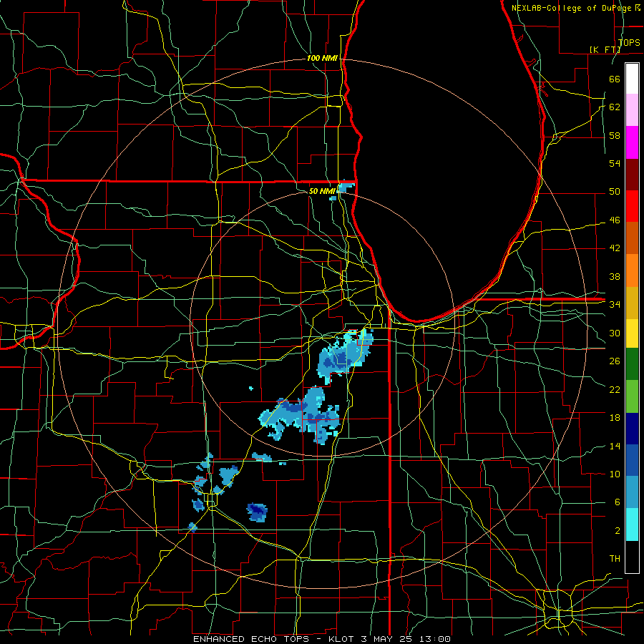
Task: Select the dark red (maroon) legend band
Action: 632,174
